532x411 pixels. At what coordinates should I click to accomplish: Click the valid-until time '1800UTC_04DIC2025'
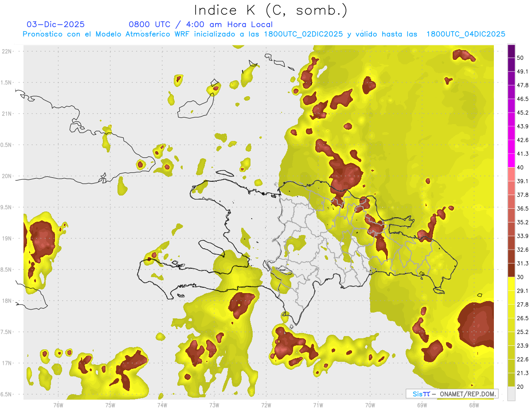pyautogui.click(x=466, y=34)
